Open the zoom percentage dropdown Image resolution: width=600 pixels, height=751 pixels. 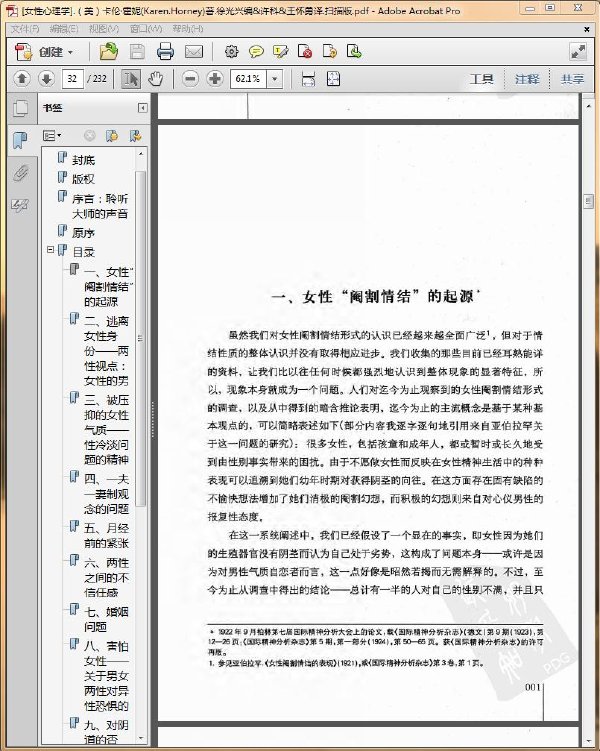tap(274, 79)
